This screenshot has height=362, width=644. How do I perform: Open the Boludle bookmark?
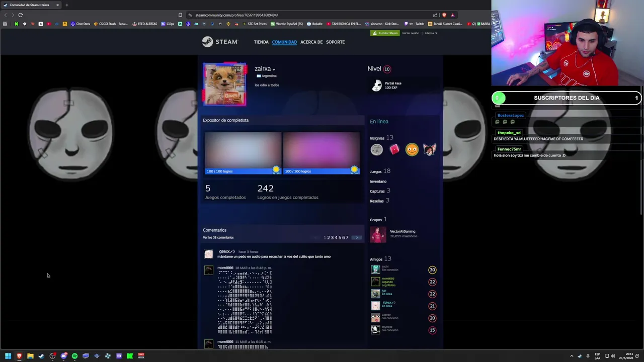(314, 24)
